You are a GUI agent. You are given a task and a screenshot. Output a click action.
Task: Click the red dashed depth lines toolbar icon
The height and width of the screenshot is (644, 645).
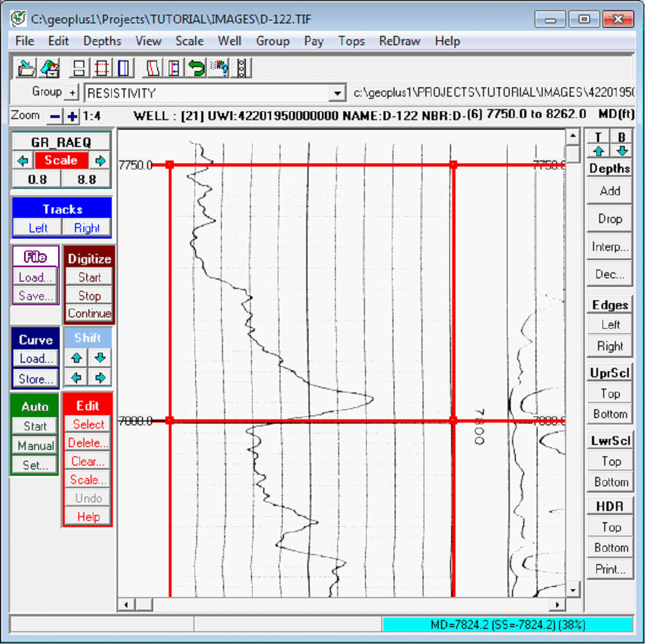point(102,68)
